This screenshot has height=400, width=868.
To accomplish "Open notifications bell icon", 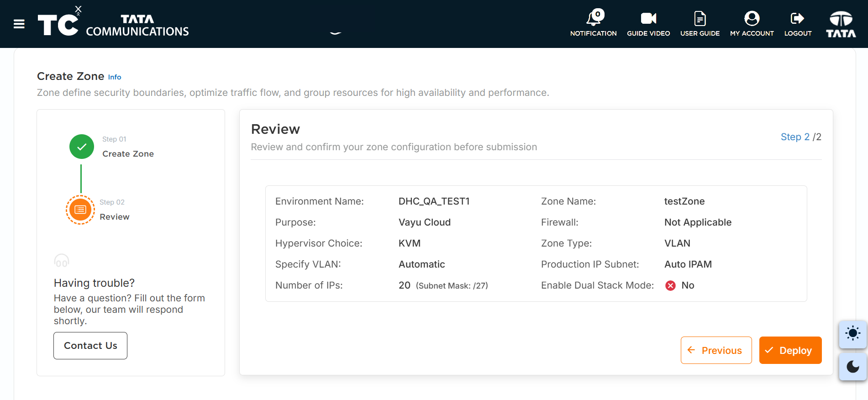I will (x=595, y=17).
